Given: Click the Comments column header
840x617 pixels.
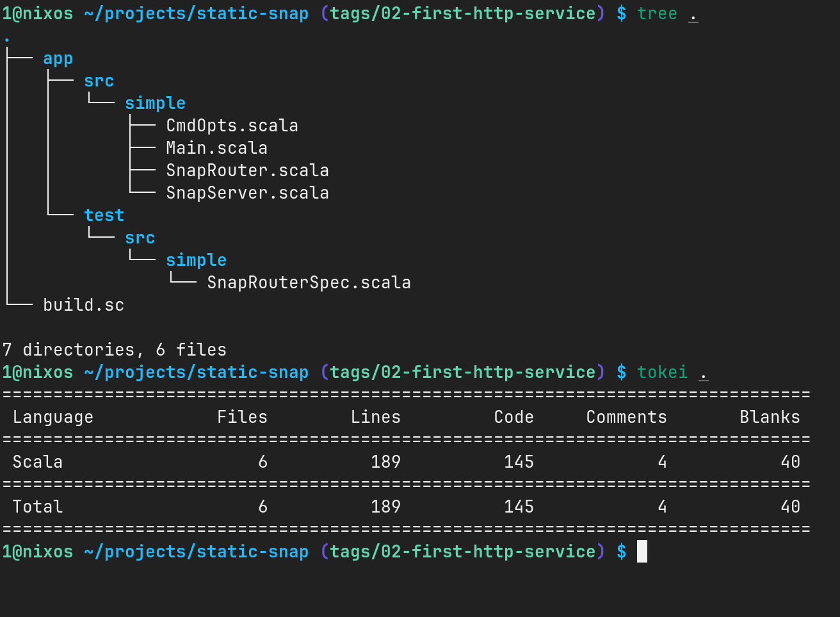Looking at the screenshot, I should click(x=626, y=417).
